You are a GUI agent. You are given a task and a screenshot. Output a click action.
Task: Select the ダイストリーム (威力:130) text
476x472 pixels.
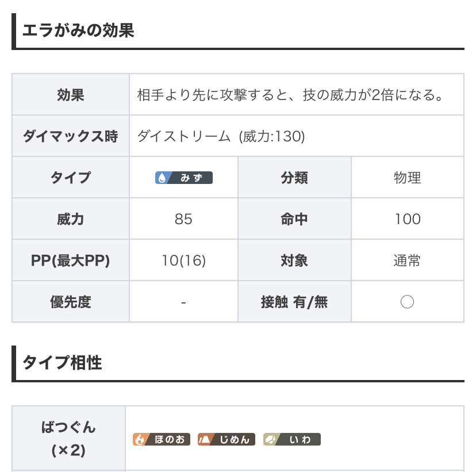click(x=221, y=136)
